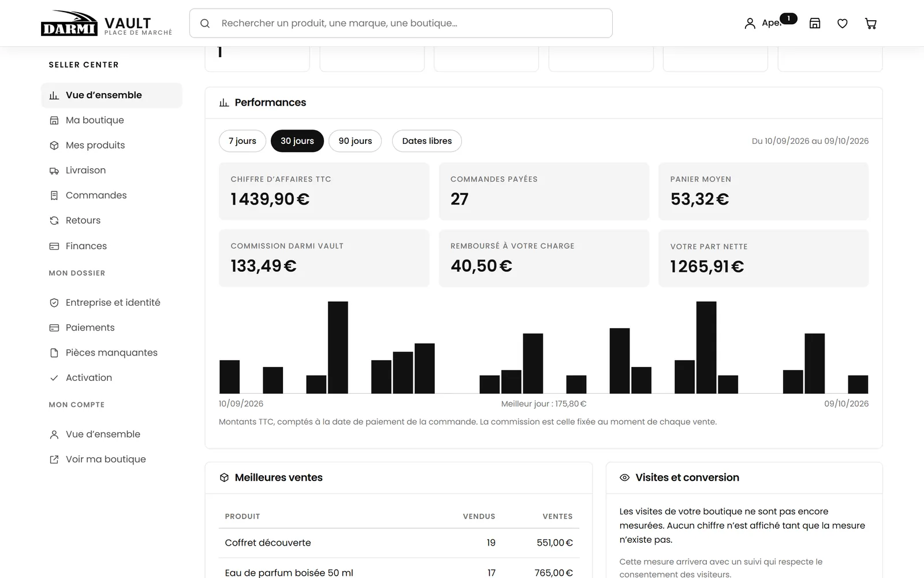
Task: Click the Ma boutique shop icon
Action: tap(54, 120)
